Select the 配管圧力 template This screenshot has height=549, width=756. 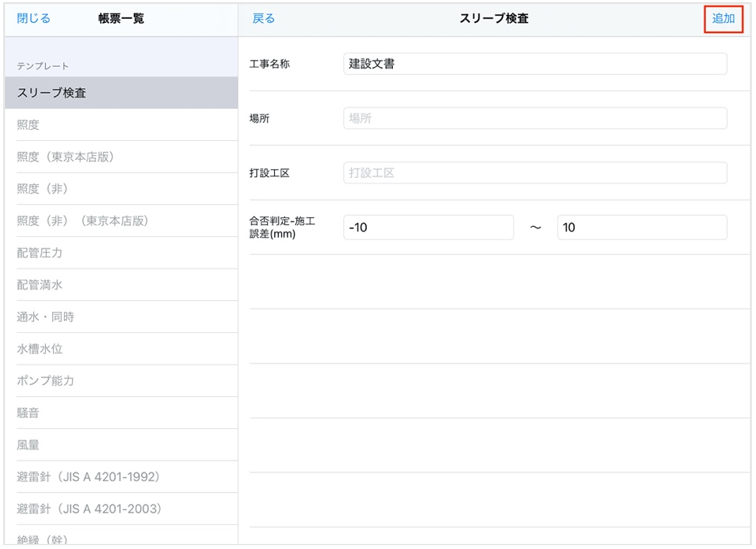(120, 253)
